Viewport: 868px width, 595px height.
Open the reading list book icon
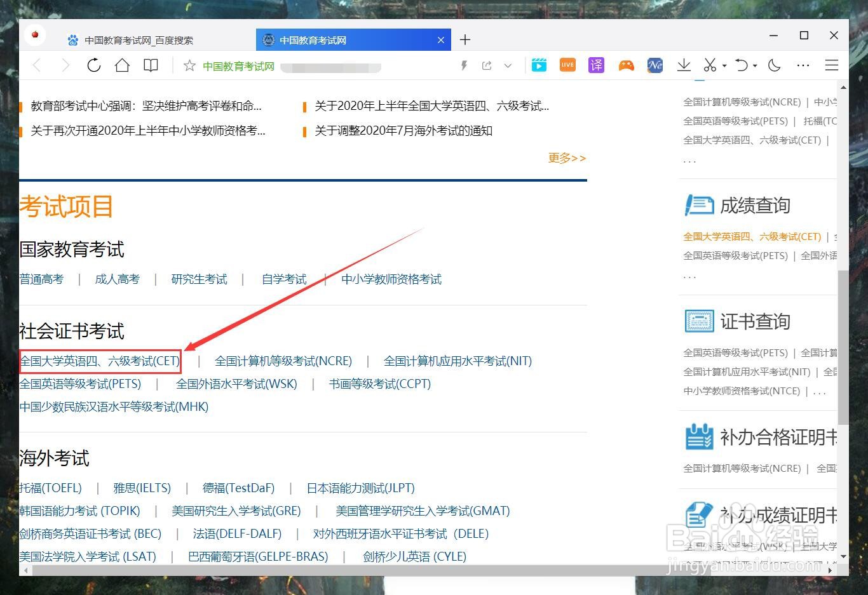151,65
